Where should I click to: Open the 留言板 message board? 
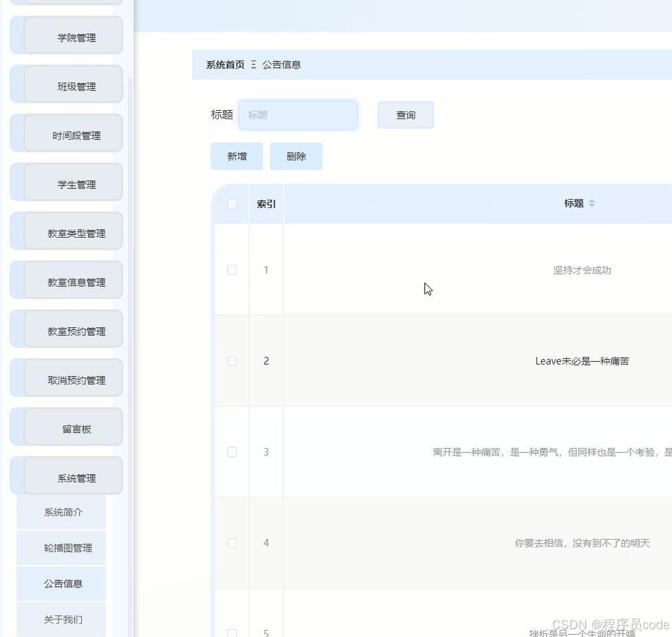(65, 426)
